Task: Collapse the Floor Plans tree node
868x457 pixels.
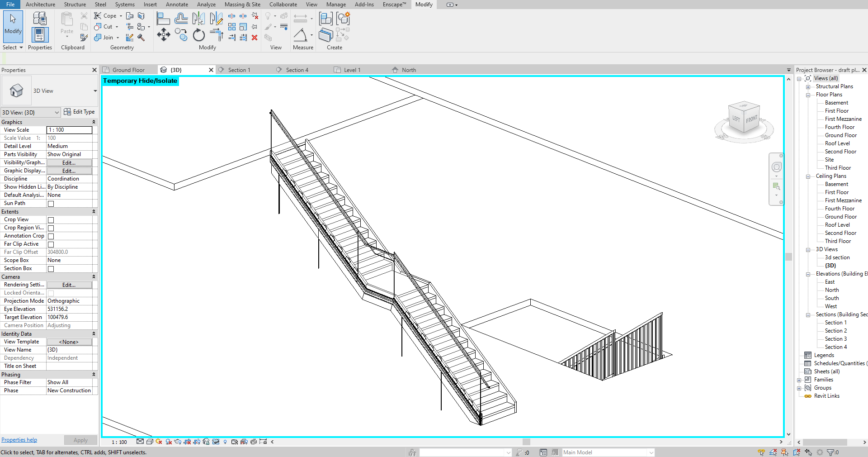Action: click(x=808, y=95)
